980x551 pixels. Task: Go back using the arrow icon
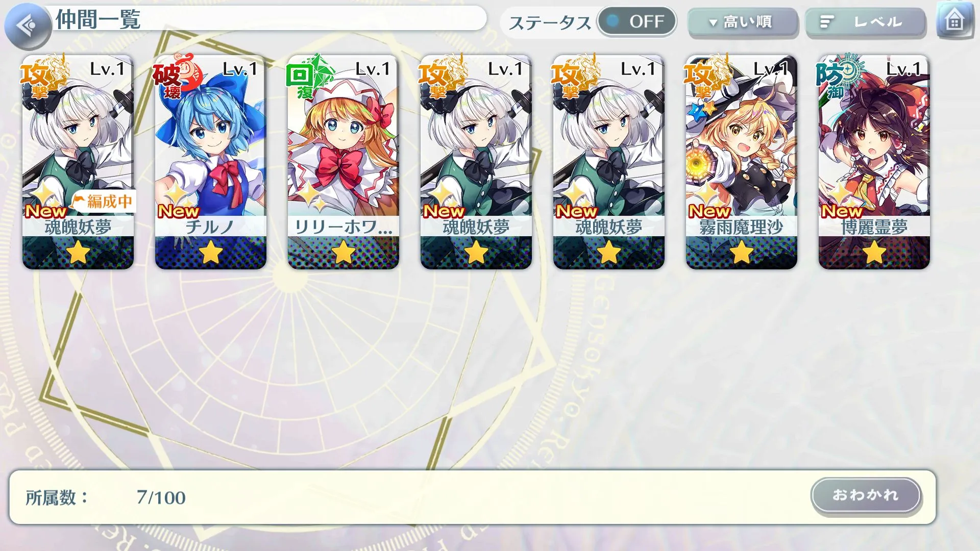(x=28, y=26)
